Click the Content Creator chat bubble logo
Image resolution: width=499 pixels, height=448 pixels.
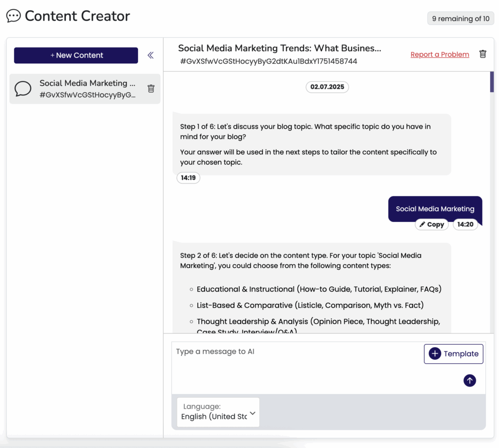(13, 16)
